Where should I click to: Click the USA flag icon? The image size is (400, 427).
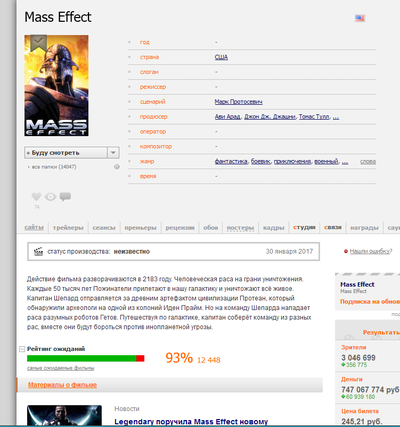360,18
